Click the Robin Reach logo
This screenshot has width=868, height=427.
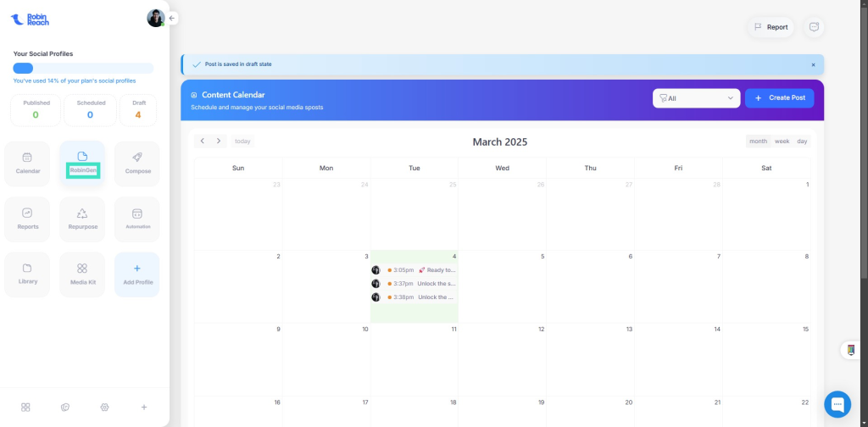pos(30,19)
